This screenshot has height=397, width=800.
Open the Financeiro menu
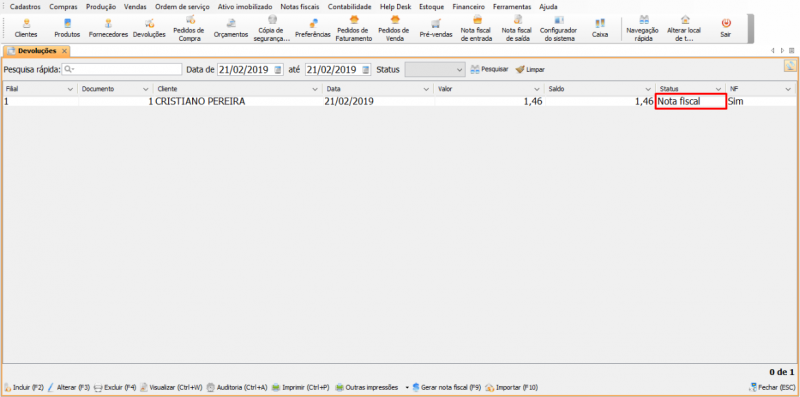point(468,7)
